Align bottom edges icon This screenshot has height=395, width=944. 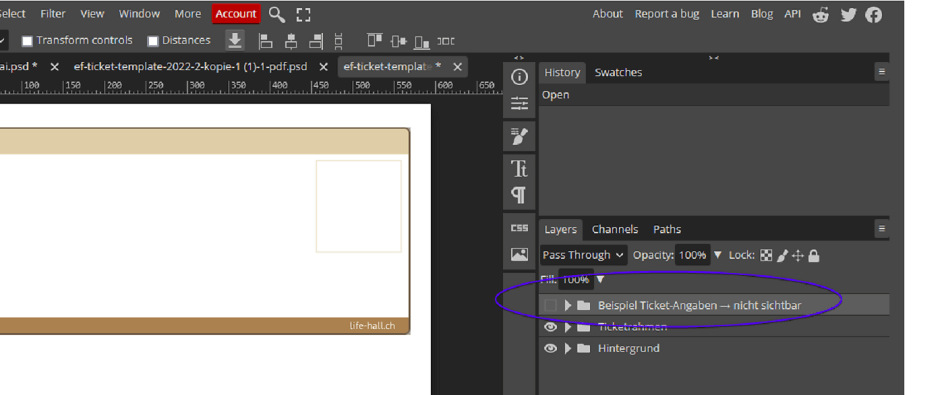(x=422, y=42)
